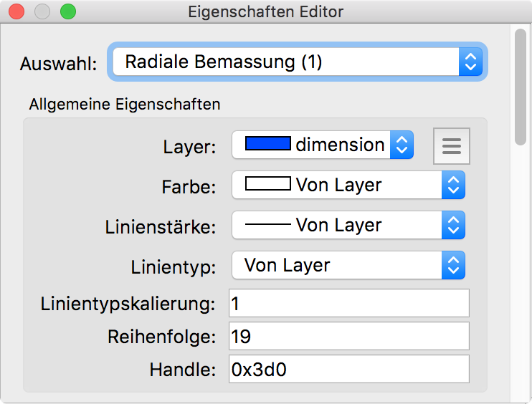
Task: Click the Radiale Bemassung (1) selection text
Action: pos(223,62)
